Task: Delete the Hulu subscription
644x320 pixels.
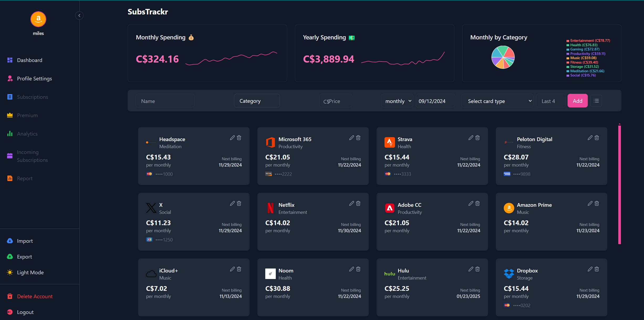Action: 477,269
